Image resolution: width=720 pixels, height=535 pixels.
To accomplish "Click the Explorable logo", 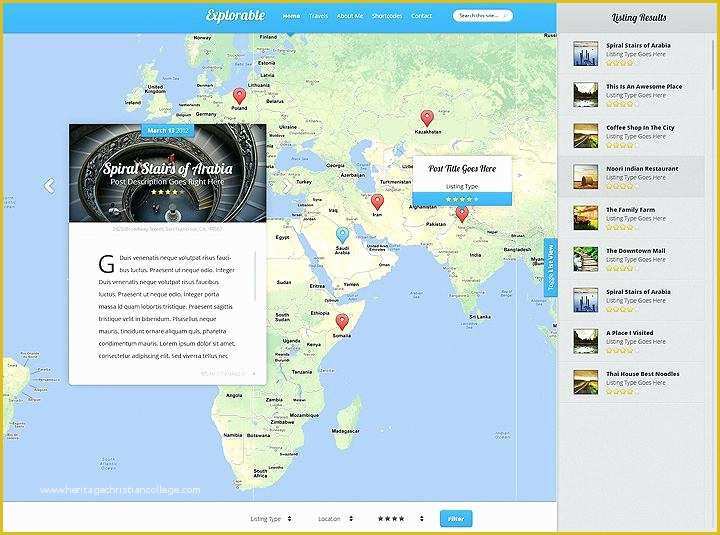I will pyautogui.click(x=236, y=15).
